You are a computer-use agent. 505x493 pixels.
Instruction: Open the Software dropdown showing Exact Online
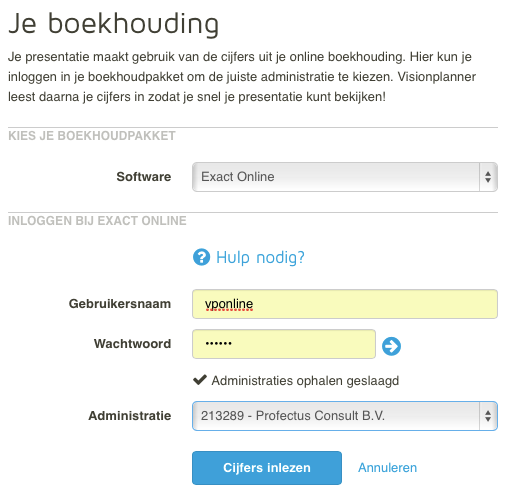click(345, 177)
